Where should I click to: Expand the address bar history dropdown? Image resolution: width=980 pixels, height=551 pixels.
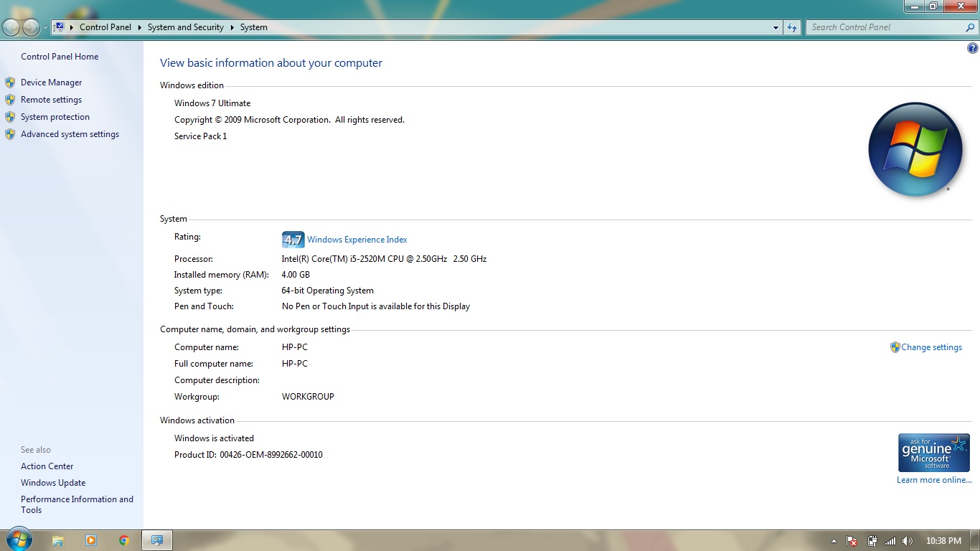[776, 27]
